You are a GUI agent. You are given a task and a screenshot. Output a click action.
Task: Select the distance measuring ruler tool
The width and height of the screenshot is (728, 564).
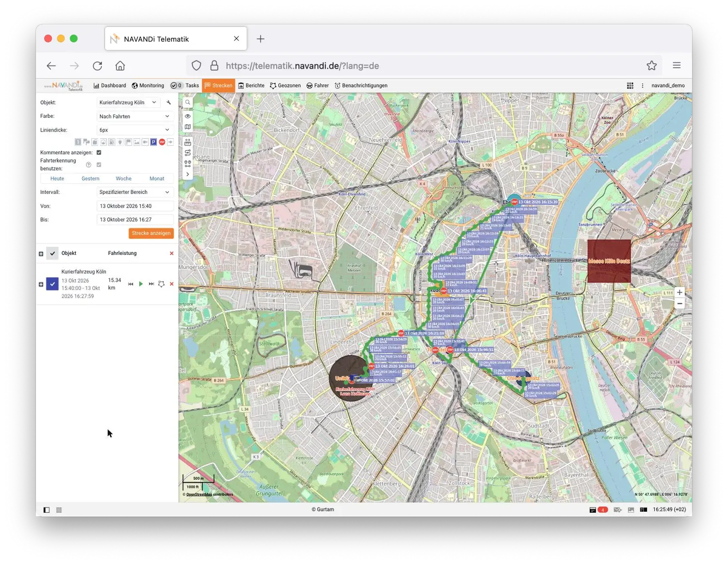(187, 142)
